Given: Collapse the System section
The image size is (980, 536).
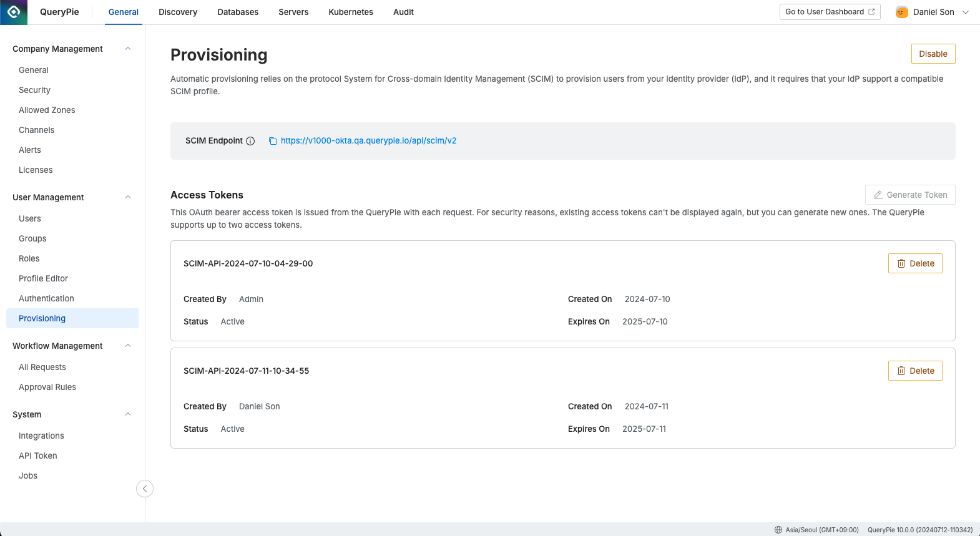Looking at the screenshot, I should pyautogui.click(x=128, y=414).
